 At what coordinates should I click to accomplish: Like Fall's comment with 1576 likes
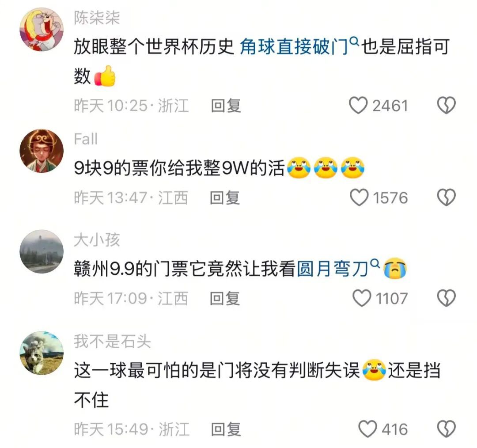[359, 197]
